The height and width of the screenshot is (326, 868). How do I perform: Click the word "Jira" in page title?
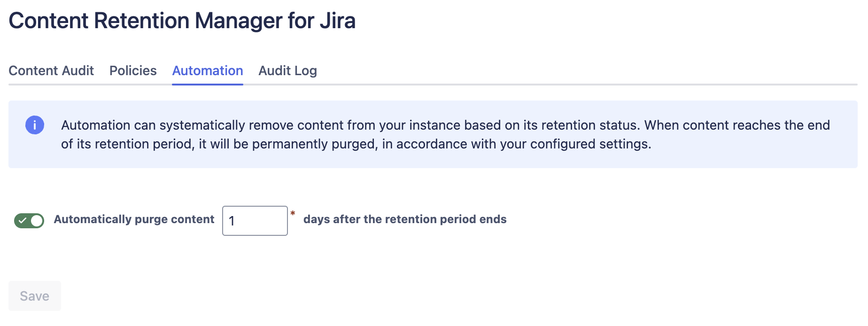tap(337, 21)
